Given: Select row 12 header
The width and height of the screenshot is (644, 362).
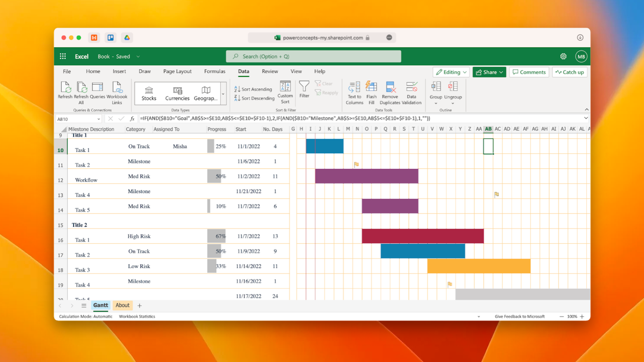Looking at the screenshot, I should point(61,176).
